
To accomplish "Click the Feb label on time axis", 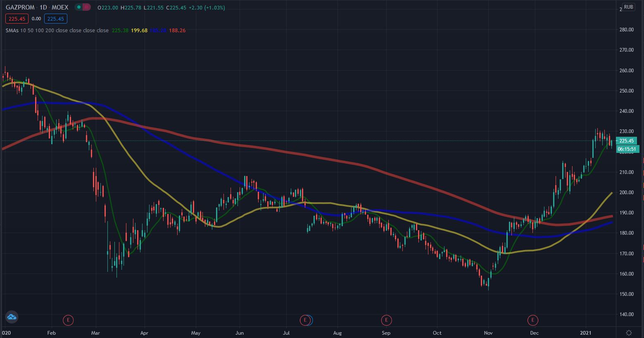I will click(51, 333).
